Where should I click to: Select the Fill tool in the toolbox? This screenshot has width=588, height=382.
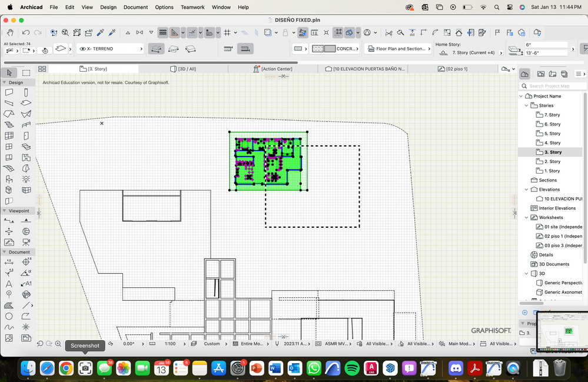tap(8, 305)
